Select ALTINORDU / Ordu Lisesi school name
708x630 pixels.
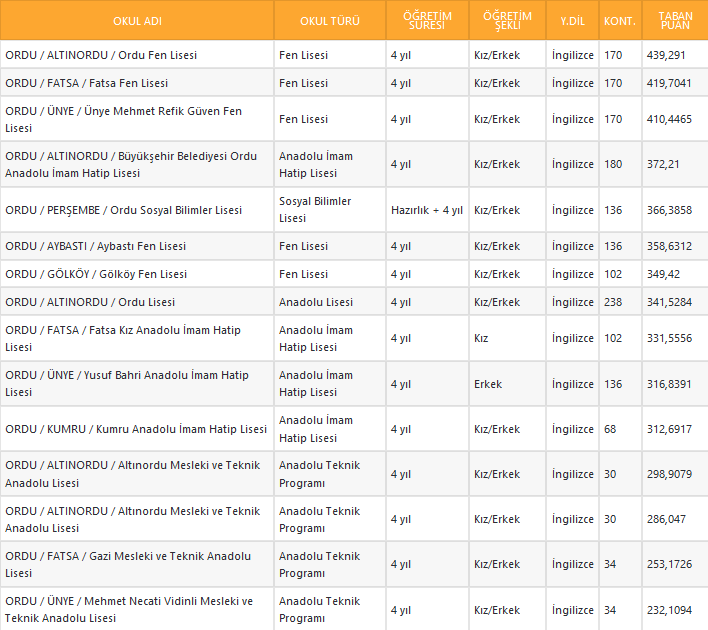pyautogui.click(x=90, y=302)
